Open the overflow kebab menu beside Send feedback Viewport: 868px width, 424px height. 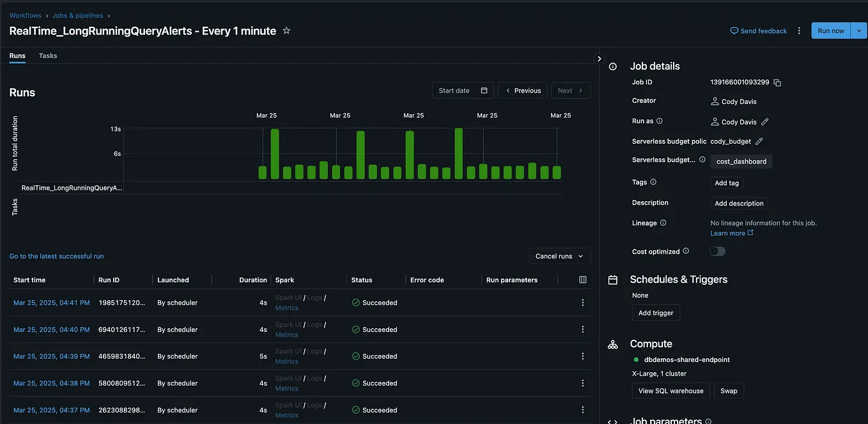pyautogui.click(x=798, y=30)
